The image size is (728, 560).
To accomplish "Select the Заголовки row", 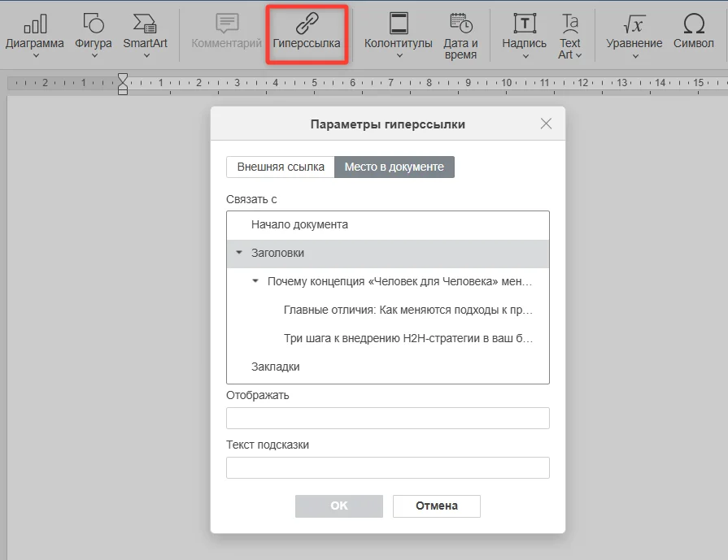I will (388, 254).
